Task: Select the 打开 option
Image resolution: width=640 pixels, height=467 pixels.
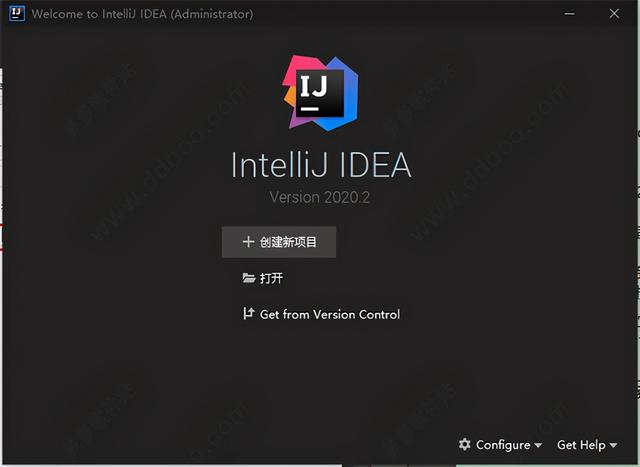Action: click(262, 278)
